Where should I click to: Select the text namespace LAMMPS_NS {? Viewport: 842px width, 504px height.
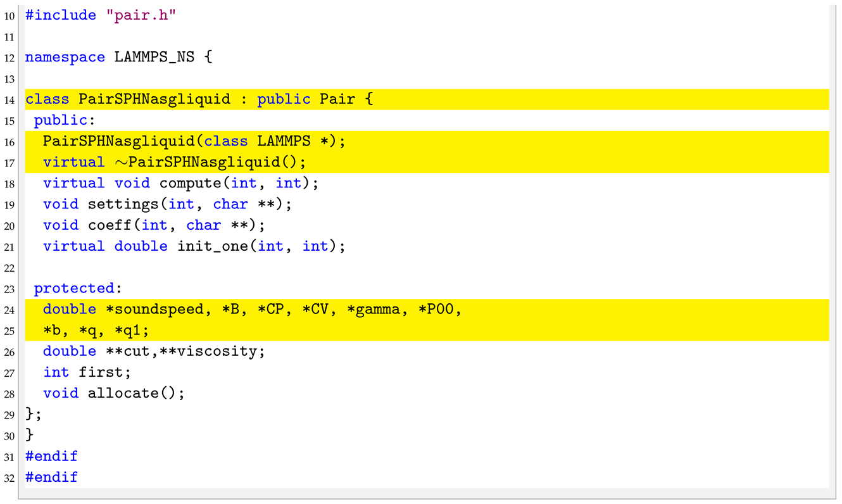[x=118, y=57]
